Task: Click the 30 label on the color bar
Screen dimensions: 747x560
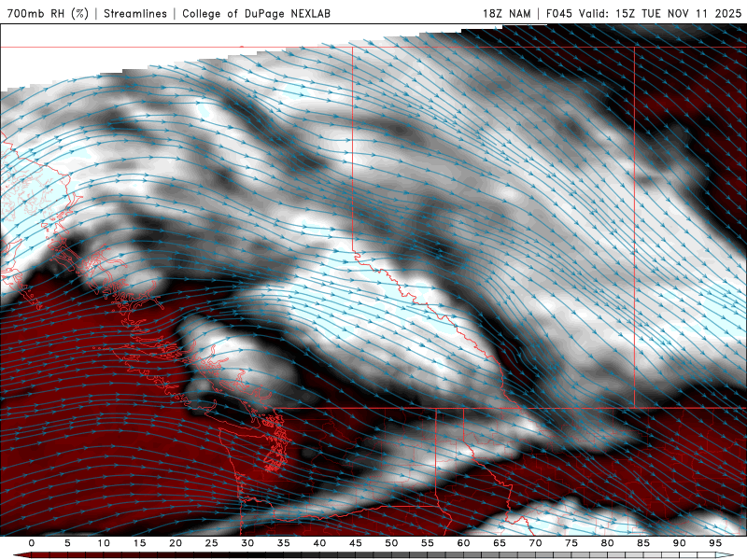Action: [x=247, y=543]
